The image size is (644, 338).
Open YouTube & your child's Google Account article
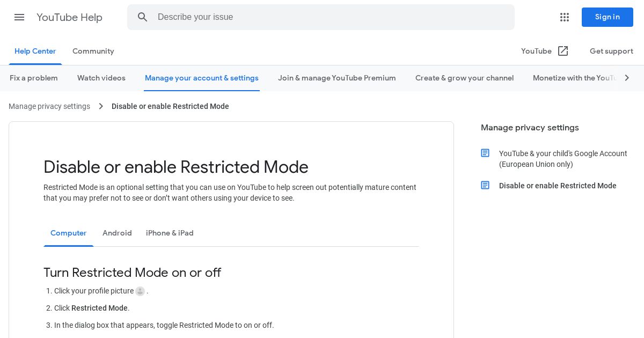tap(563, 159)
